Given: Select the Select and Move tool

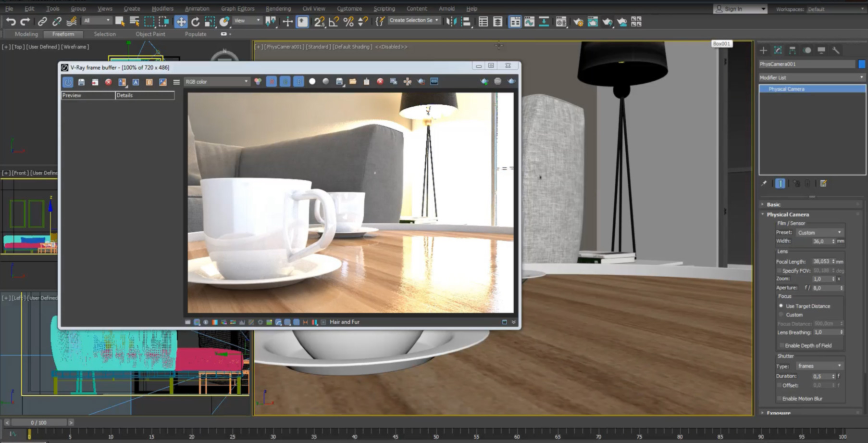Looking at the screenshot, I should 181,21.
